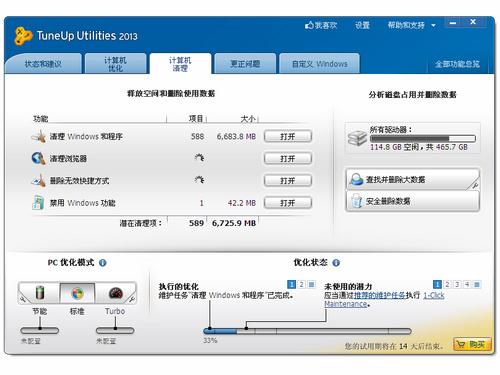Minimize the TuneUp Utilities window
The width and height of the screenshot is (500, 375).
[453, 23]
